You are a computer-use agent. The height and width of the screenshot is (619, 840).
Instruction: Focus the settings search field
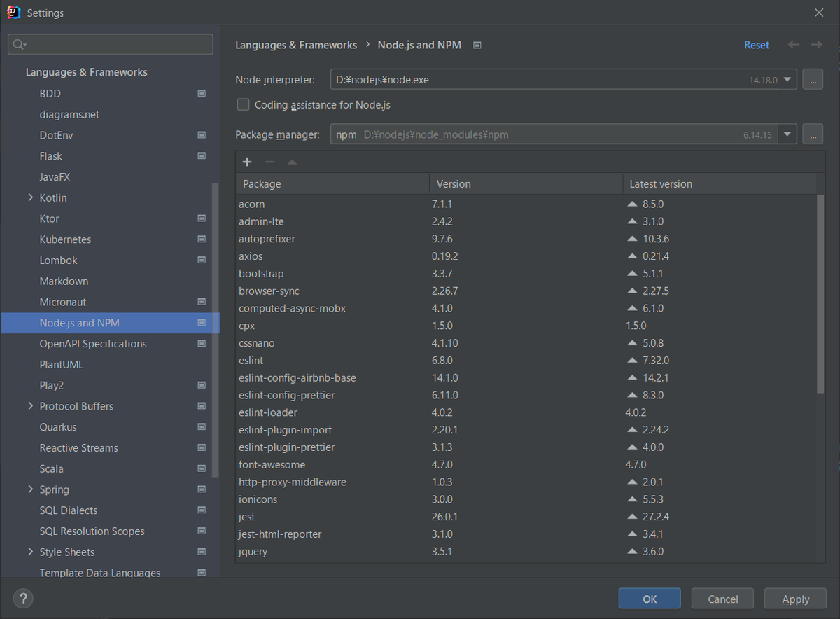[111, 44]
